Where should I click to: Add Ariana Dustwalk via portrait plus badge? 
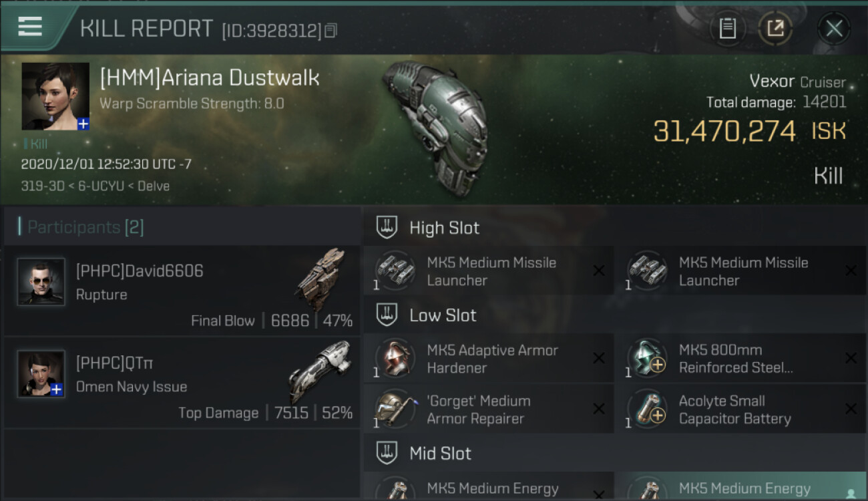(83, 124)
